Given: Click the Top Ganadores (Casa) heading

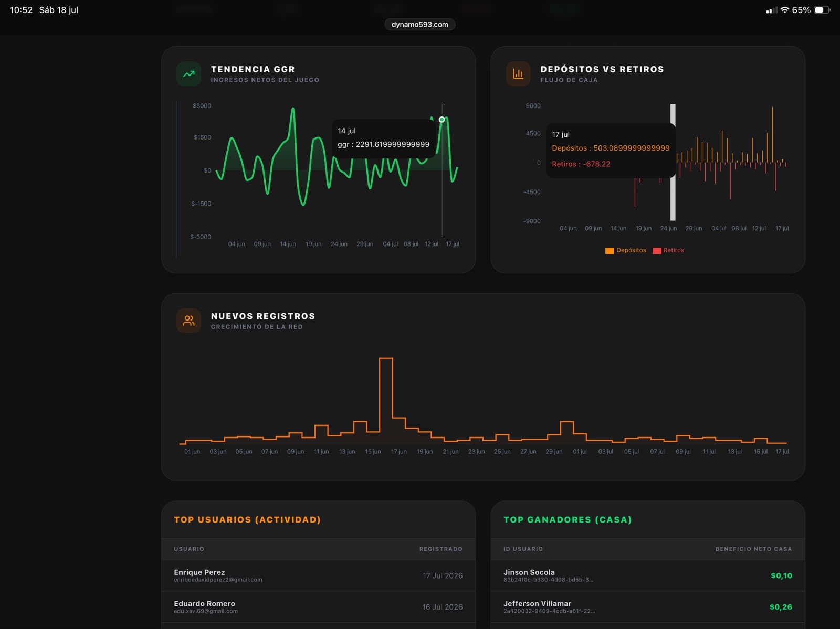Looking at the screenshot, I should tap(568, 520).
